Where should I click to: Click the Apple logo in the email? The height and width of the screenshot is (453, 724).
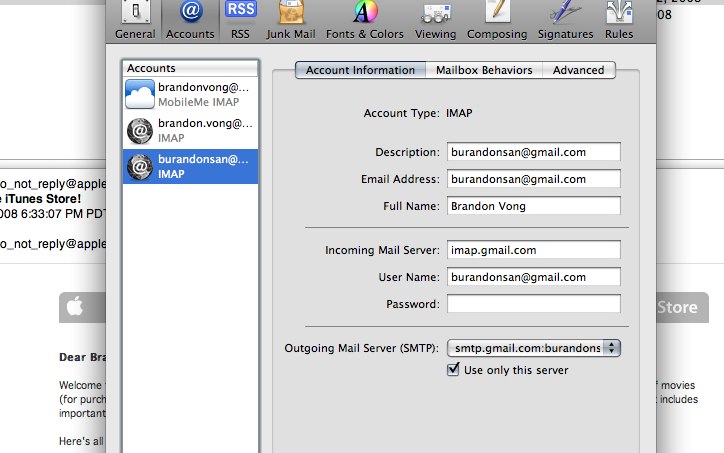pyautogui.click(x=75, y=307)
